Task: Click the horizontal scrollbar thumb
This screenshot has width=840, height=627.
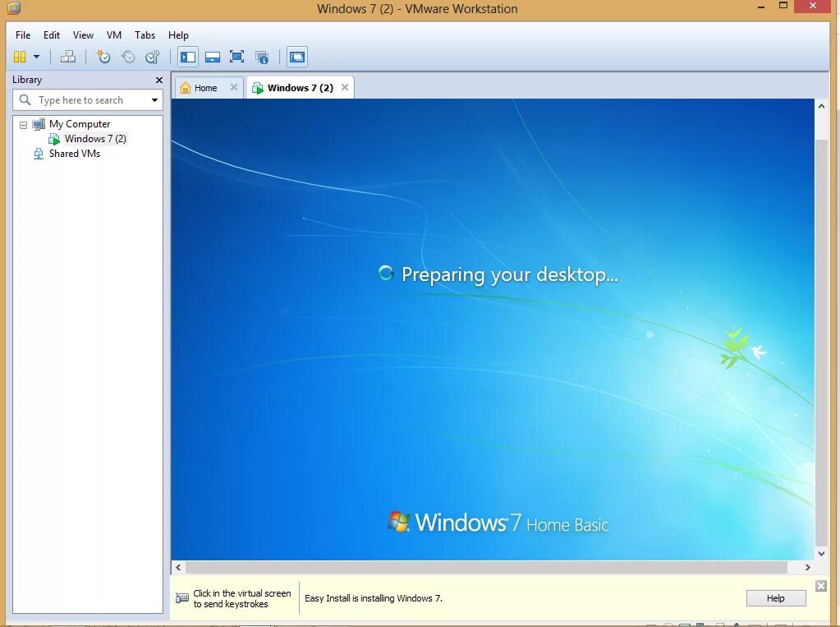Action: pos(486,567)
